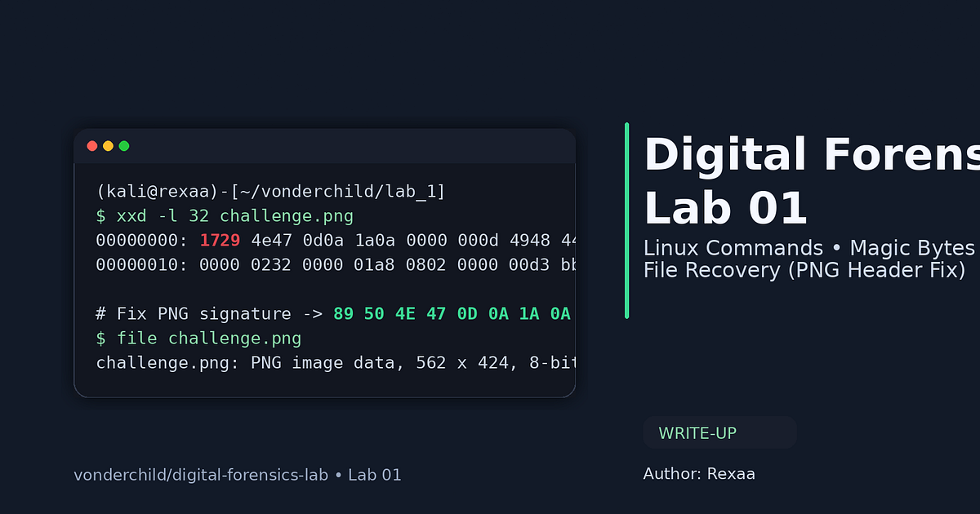Click the Digital Forens heading line
Screen dimensions: 980x514
pos(812,155)
